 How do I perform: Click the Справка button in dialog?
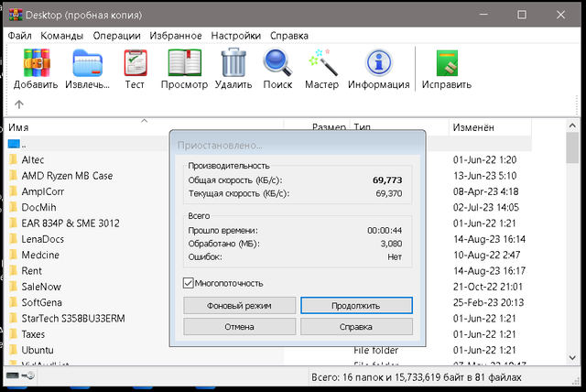(356, 327)
